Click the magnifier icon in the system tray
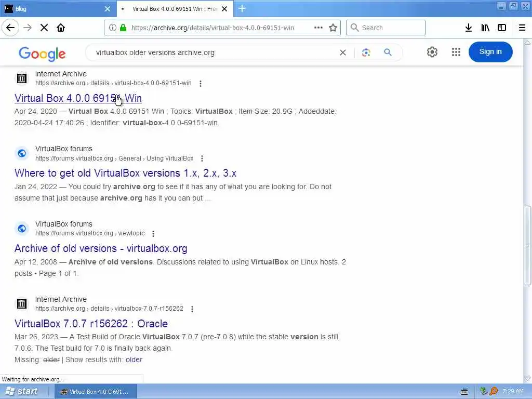This screenshot has width=532, height=399. click(494, 391)
